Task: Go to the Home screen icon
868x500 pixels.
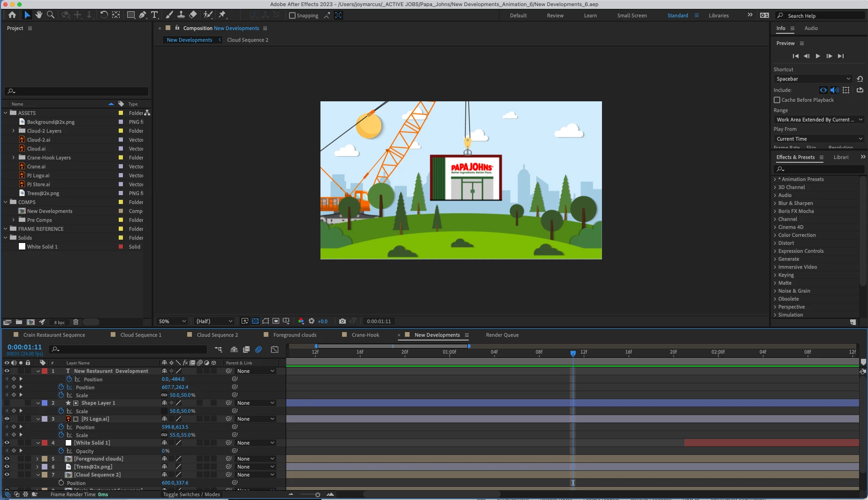Action: click(12, 15)
